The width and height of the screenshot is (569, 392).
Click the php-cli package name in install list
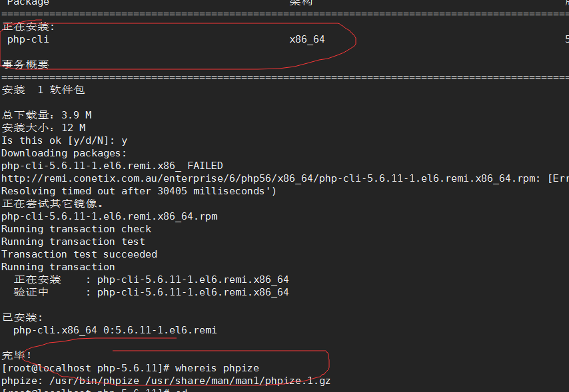click(x=28, y=39)
